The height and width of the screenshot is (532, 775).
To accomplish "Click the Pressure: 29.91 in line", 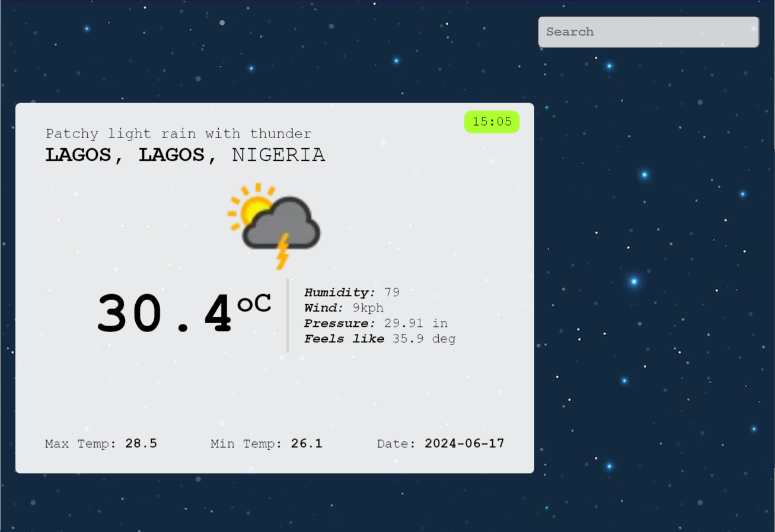I will pyautogui.click(x=376, y=323).
